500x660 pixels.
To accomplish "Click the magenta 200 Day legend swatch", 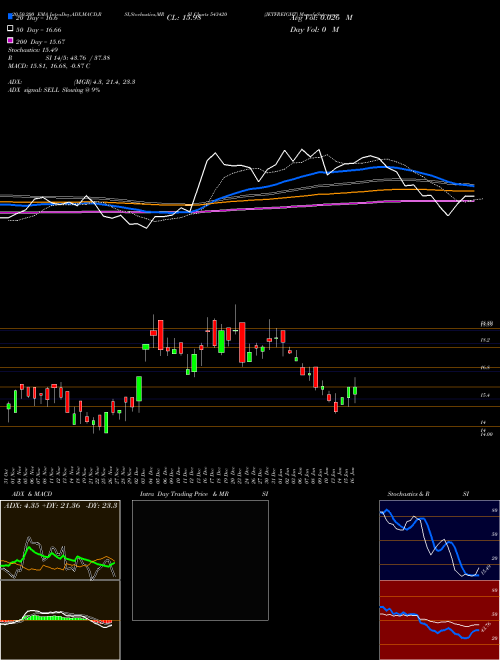I will [10, 40].
